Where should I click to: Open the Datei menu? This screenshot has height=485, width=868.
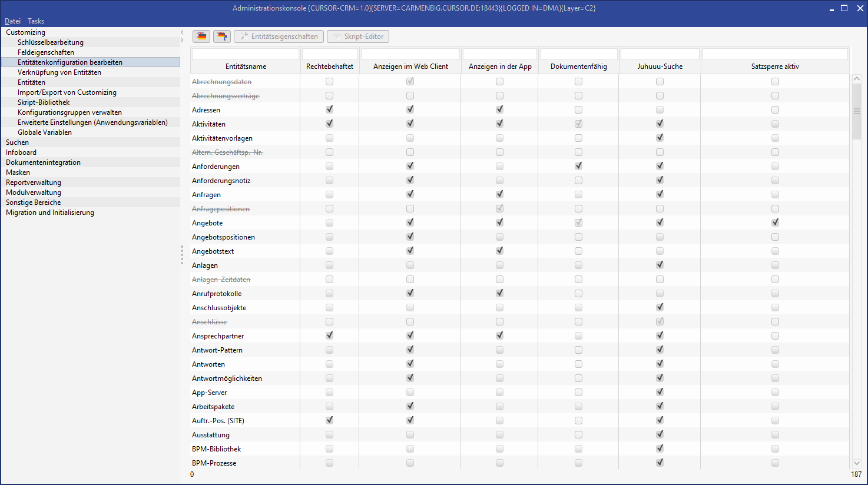12,21
